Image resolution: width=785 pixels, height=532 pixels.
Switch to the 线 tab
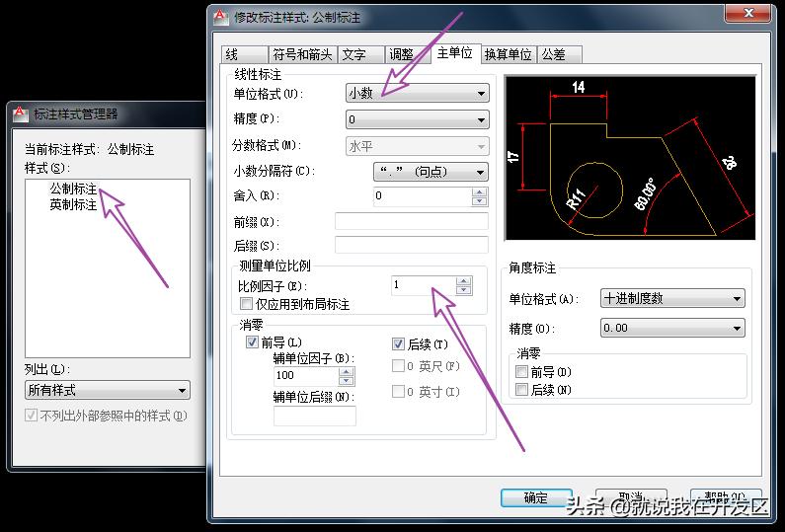[244, 54]
